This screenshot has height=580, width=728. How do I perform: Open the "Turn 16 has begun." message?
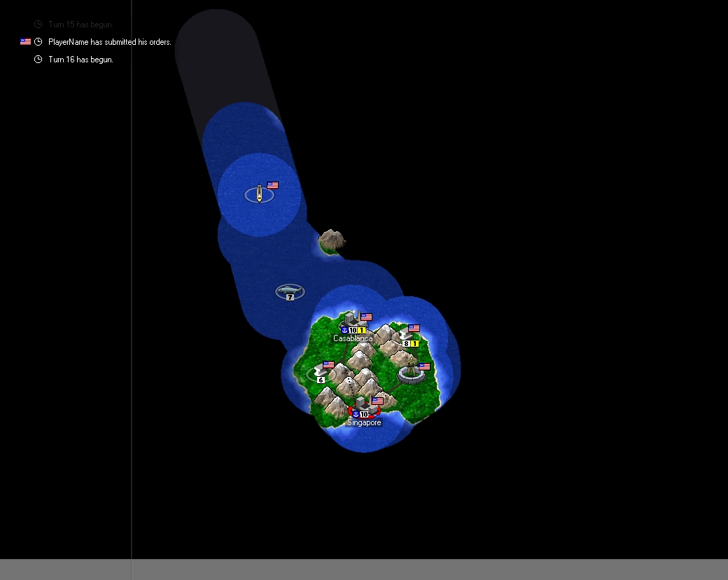80,60
